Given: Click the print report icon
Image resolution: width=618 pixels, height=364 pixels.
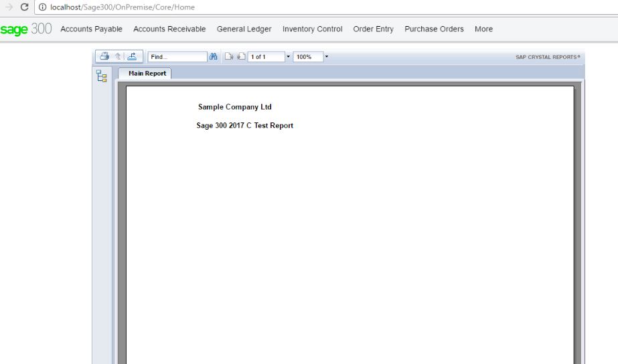Looking at the screenshot, I should point(104,56).
